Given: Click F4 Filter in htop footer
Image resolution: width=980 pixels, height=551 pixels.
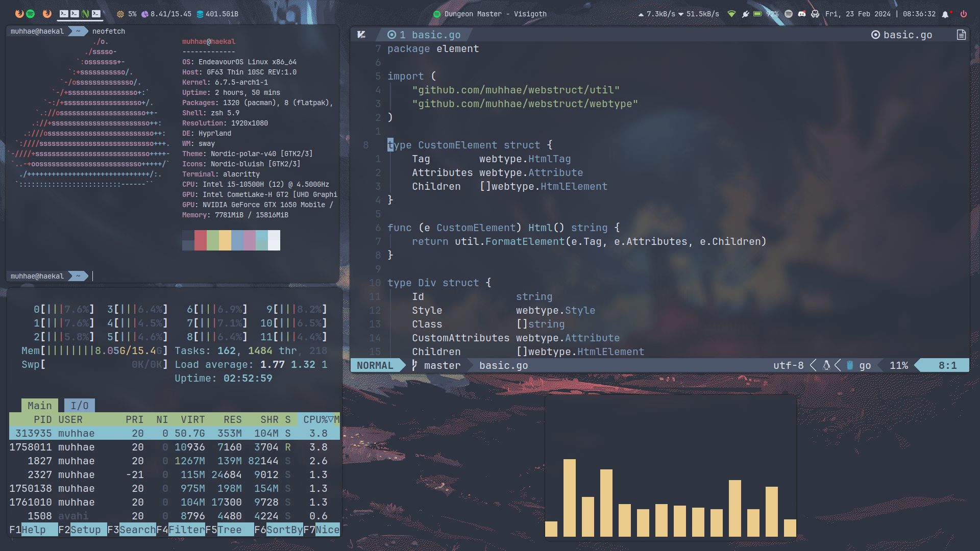Looking at the screenshot, I should point(181,530).
